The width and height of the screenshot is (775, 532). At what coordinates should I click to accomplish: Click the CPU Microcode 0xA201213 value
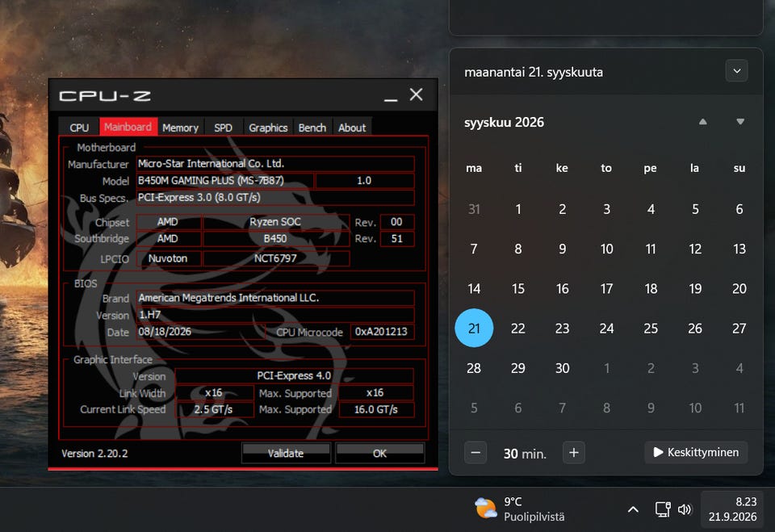(x=382, y=332)
